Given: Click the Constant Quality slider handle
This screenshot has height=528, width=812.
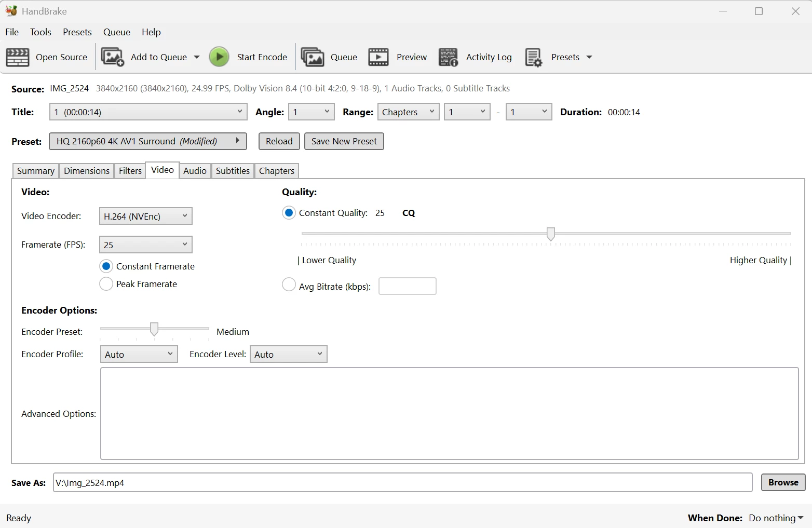Looking at the screenshot, I should point(551,234).
